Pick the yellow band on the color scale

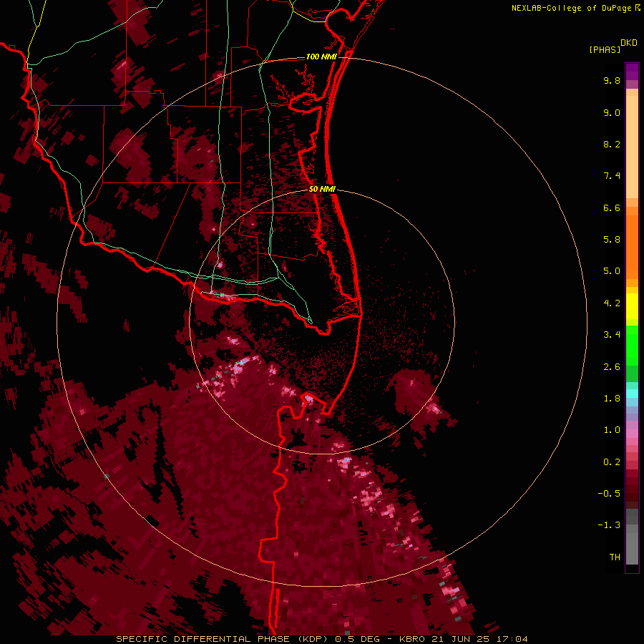point(632,306)
